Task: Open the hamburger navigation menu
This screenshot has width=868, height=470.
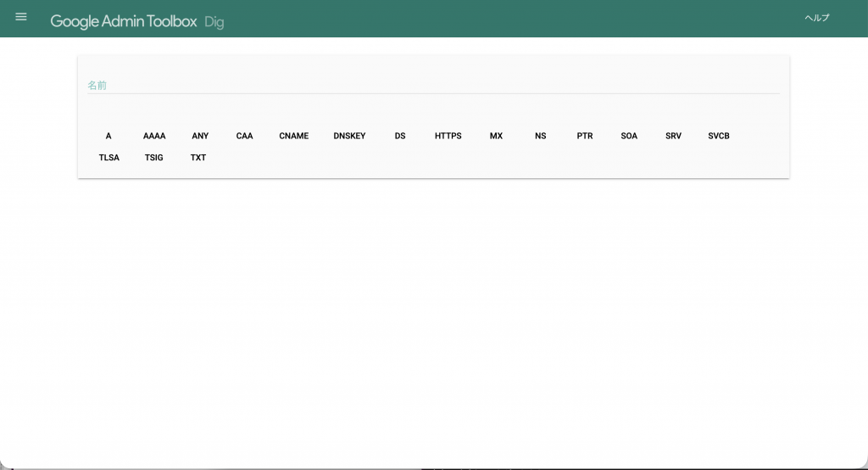Action: pyautogui.click(x=21, y=17)
